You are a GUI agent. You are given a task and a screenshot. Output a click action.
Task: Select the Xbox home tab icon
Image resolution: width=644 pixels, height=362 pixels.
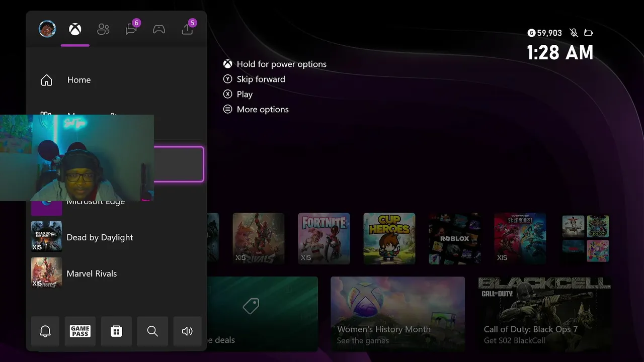pyautogui.click(x=75, y=29)
